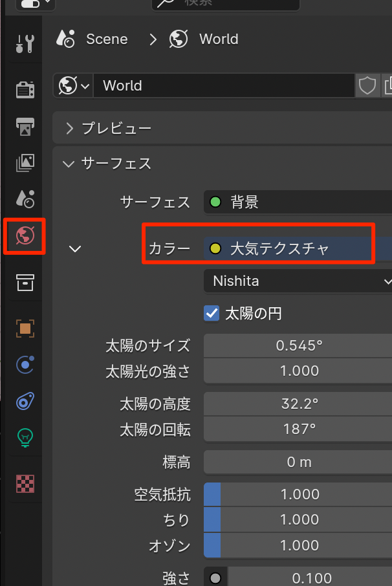Toggle the 太陽の円 checkbox

tap(212, 314)
